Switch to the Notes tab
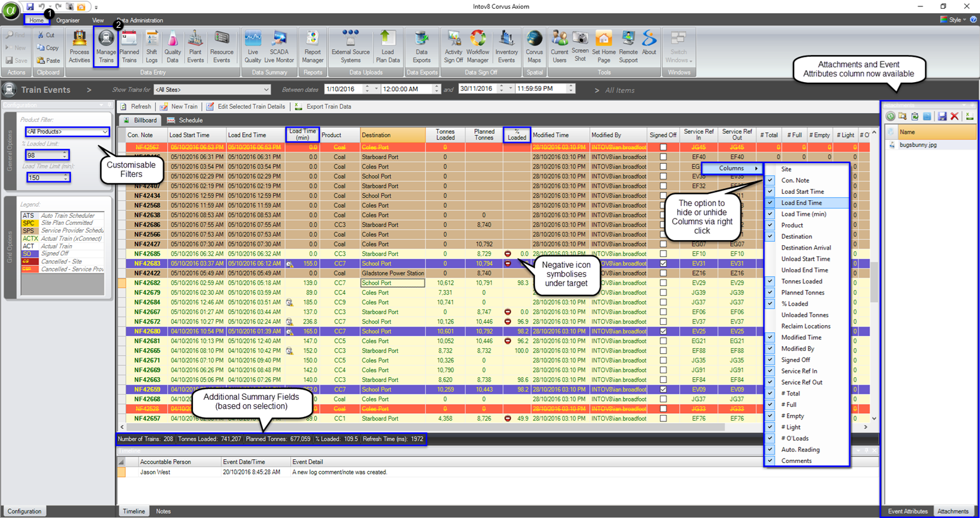 point(163,511)
